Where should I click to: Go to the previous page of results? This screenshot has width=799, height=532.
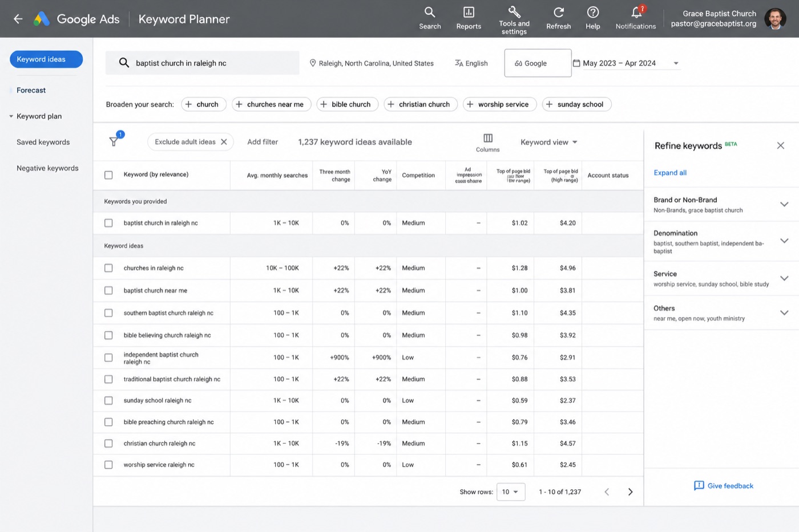click(607, 492)
